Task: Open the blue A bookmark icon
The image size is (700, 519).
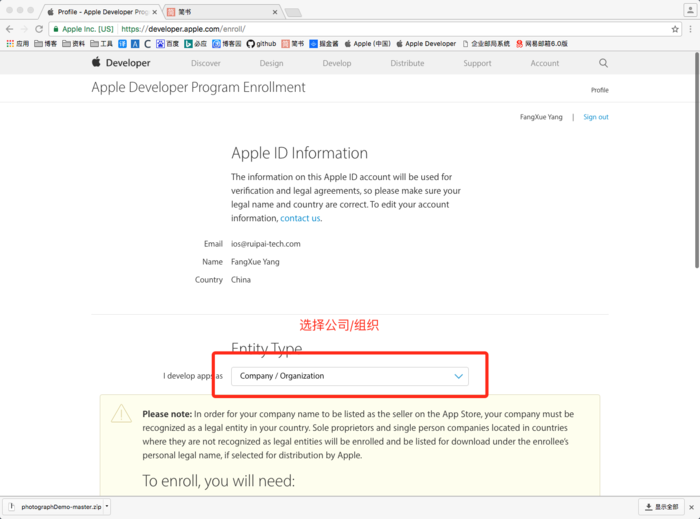Action: pos(135,44)
